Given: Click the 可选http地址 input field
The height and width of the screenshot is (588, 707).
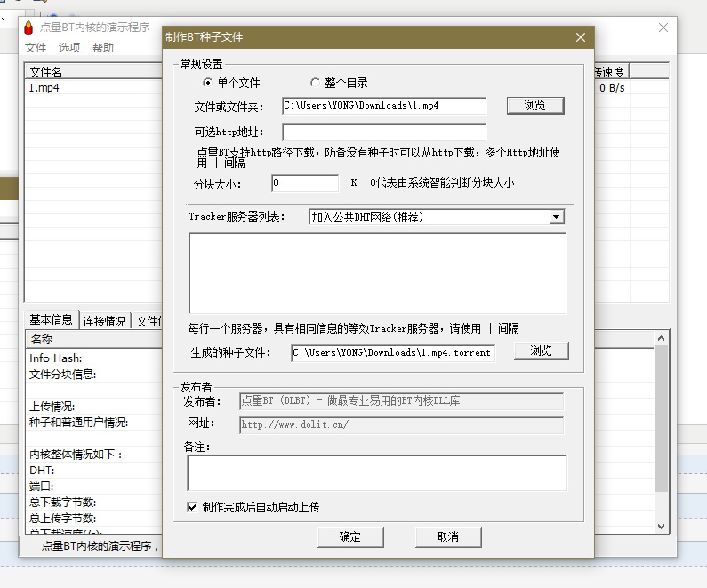Looking at the screenshot, I should (384, 132).
